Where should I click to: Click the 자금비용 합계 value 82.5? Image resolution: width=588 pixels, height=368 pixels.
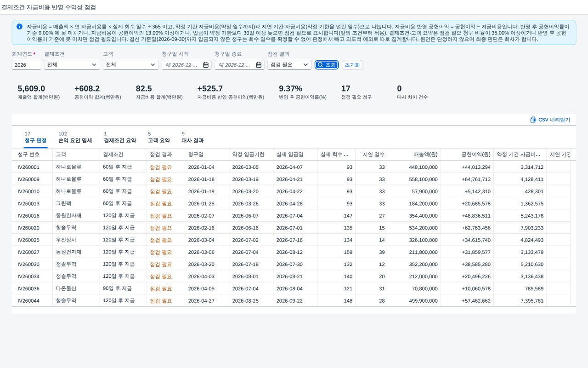(x=144, y=89)
